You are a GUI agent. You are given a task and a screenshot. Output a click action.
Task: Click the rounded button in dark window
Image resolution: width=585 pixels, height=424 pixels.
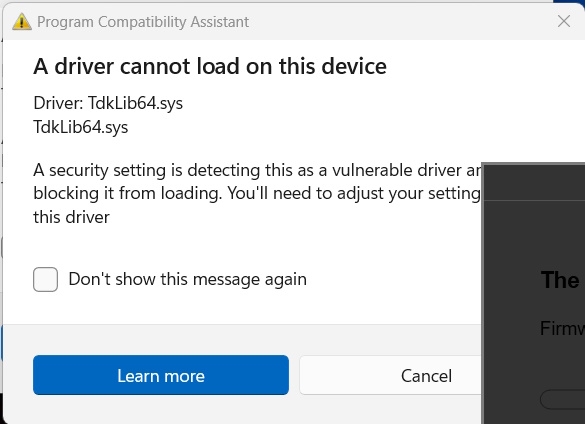[562, 400]
